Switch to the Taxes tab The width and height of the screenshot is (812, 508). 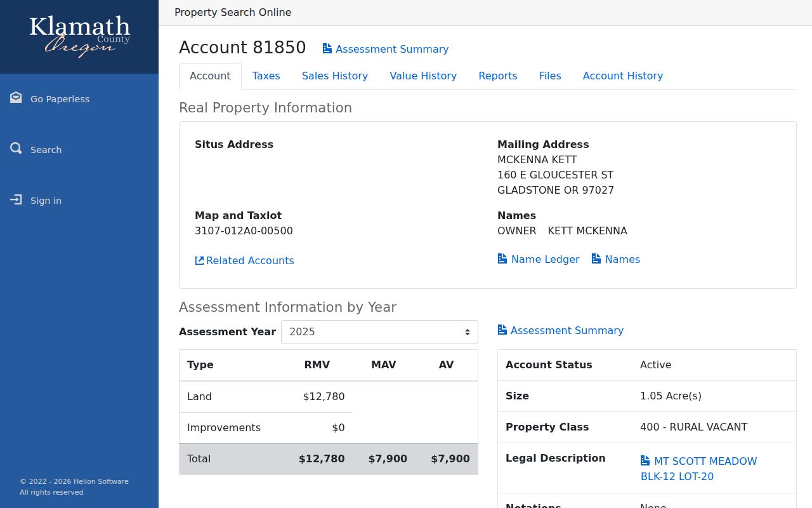point(266,76)
